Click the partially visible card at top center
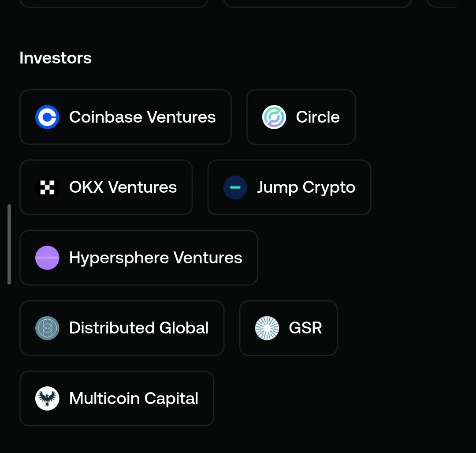 click(317, 4)
